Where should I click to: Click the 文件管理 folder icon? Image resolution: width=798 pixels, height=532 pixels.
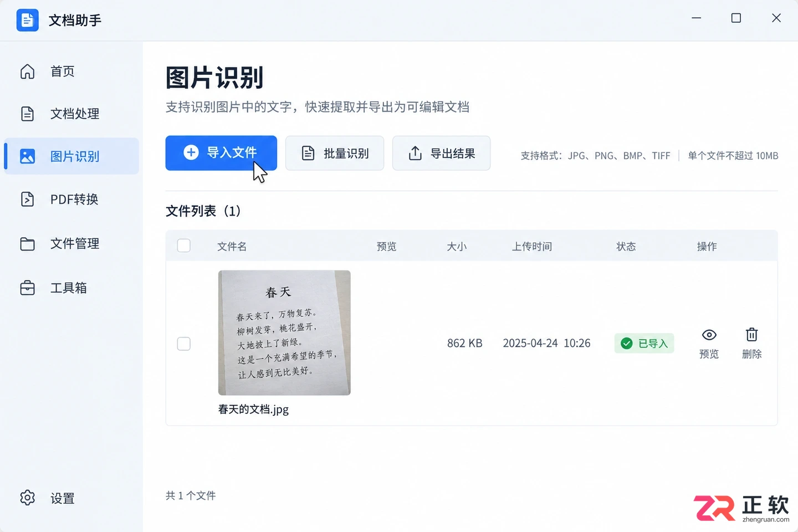click(27, 244)
